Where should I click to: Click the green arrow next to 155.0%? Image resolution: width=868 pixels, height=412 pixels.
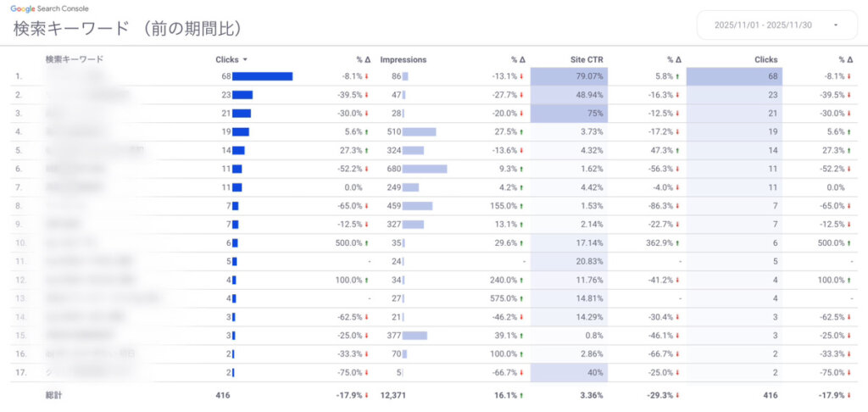coord(522,206)
